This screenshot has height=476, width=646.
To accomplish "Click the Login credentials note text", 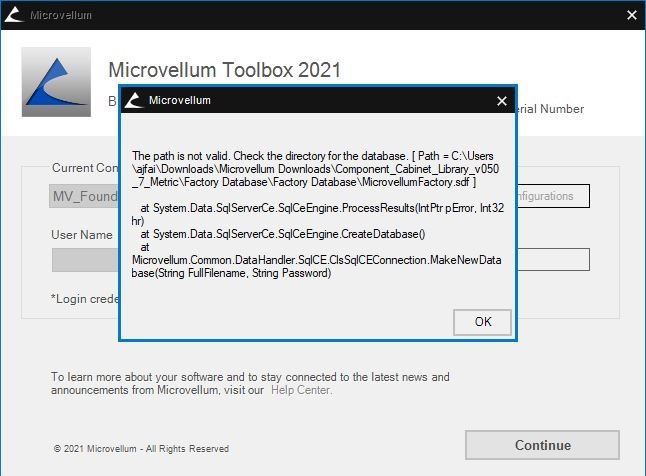I will 84,298.
